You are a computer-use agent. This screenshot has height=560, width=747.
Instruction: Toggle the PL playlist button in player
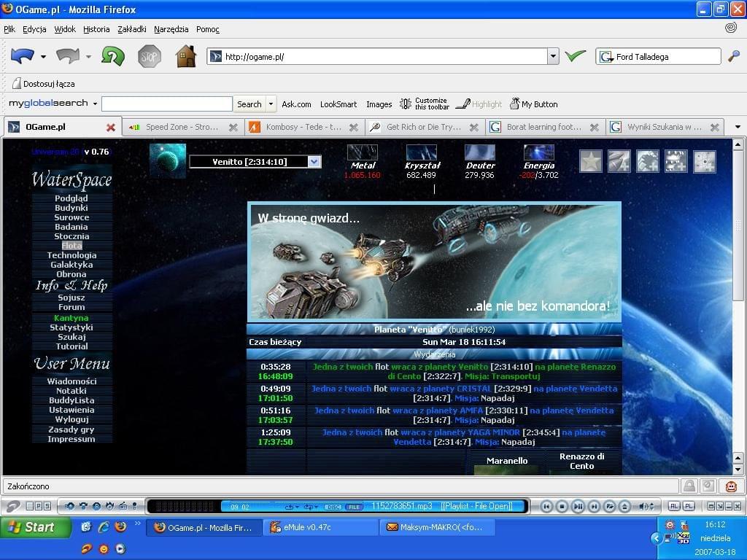tap(689, 506)
